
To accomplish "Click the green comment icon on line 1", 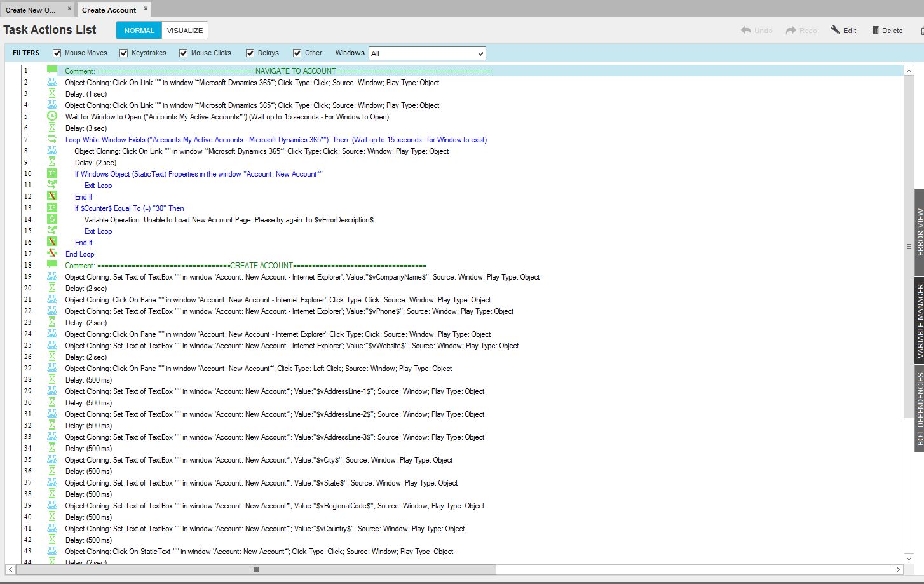I will point(52,71).
